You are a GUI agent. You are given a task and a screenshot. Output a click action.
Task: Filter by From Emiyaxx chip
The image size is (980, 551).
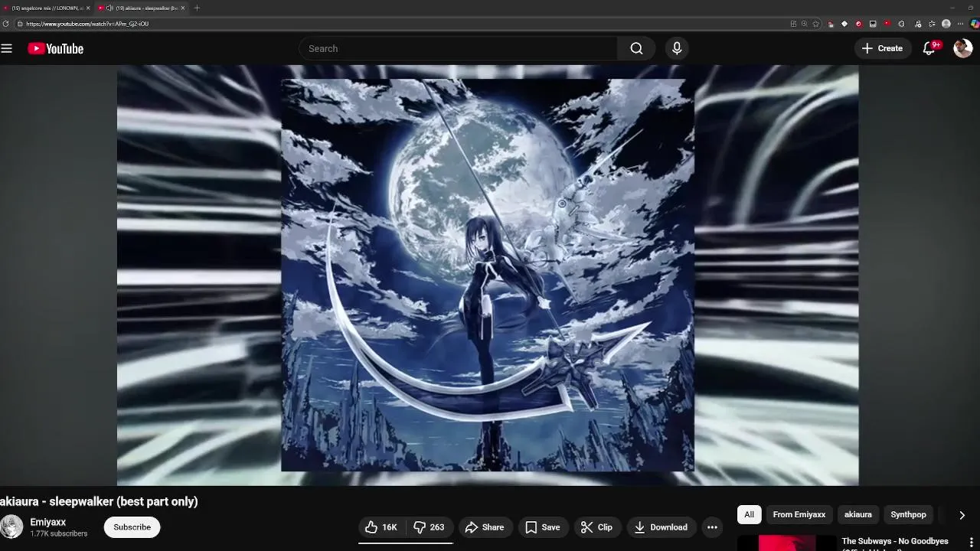click(799, 514)
